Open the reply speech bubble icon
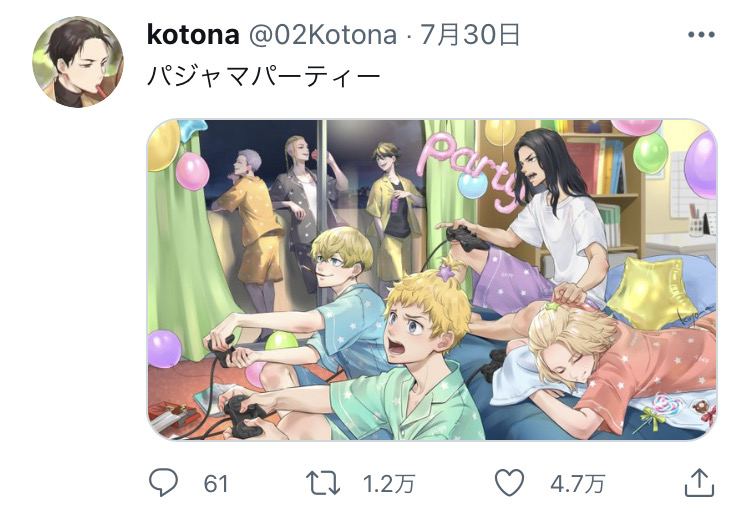Viewport: 750px width, 520px height. [164, 482]
